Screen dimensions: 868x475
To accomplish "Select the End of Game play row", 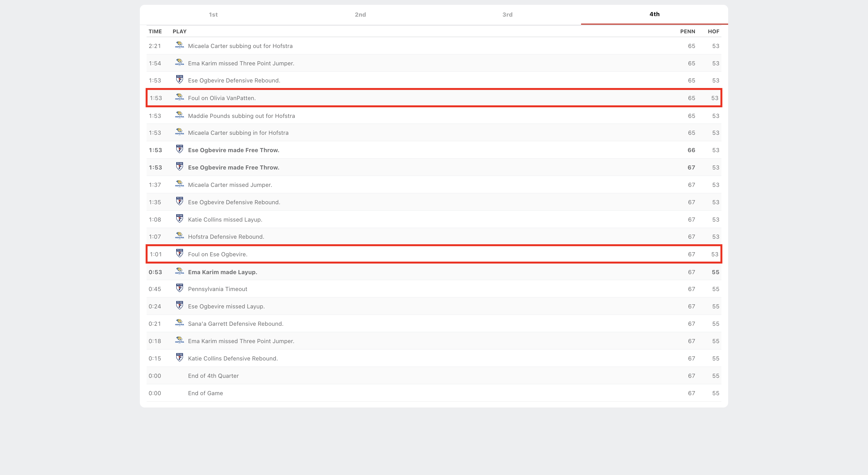I will pos(205,393).
